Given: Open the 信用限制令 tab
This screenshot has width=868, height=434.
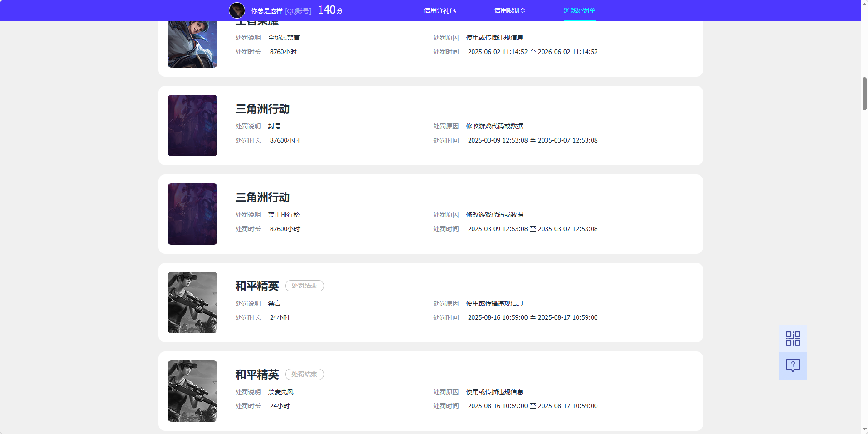Looking at the screenshot, I should click(x=509, y=10).
